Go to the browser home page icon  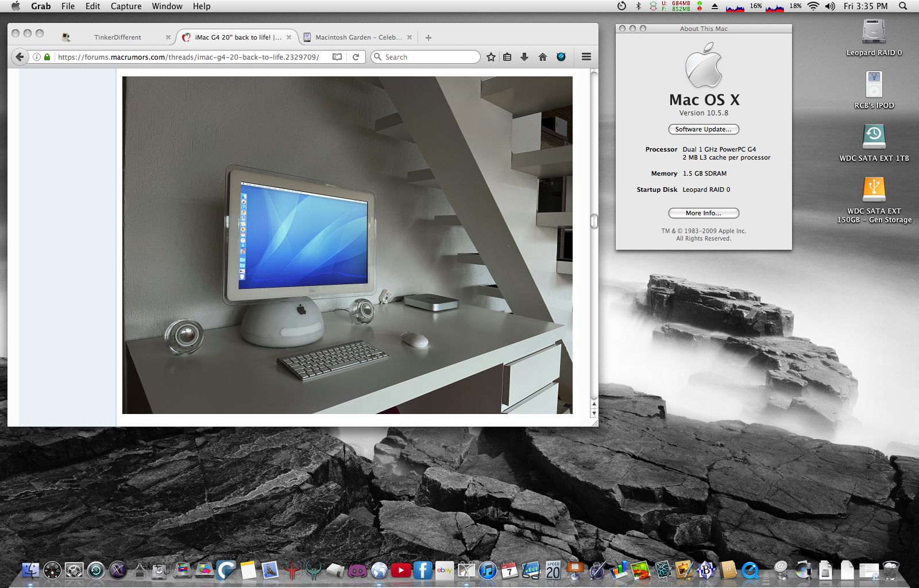[543, 57]
